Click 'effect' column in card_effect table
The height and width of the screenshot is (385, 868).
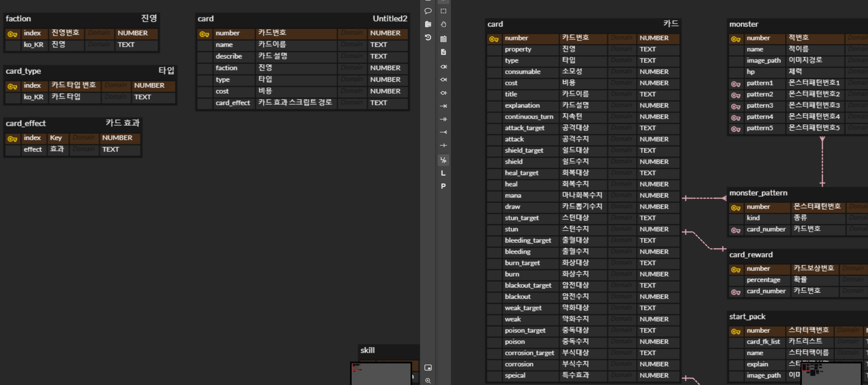pos(33,149)
